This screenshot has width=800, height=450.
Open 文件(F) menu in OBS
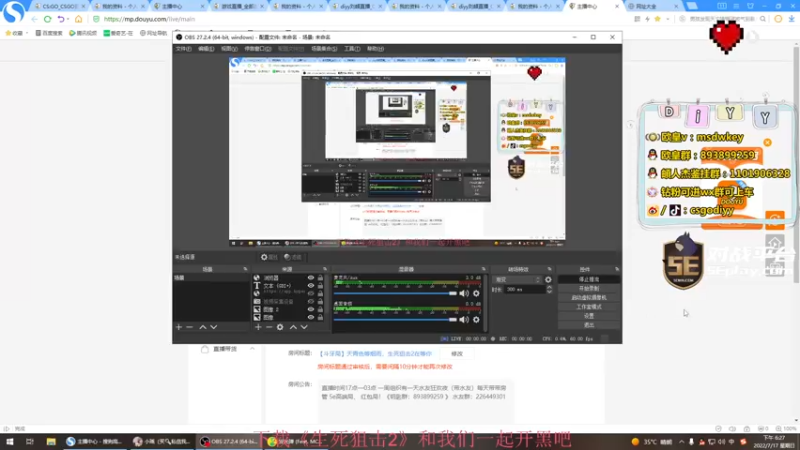(184, 48)
